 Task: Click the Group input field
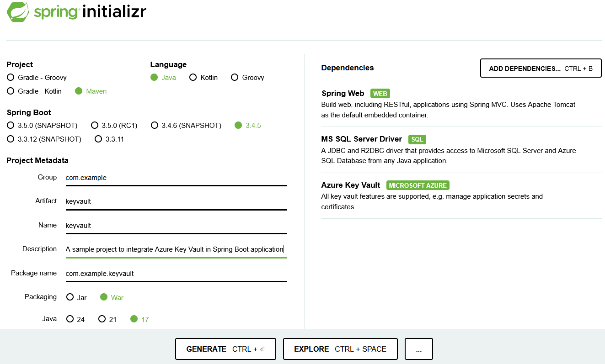[x=176, y=178]
